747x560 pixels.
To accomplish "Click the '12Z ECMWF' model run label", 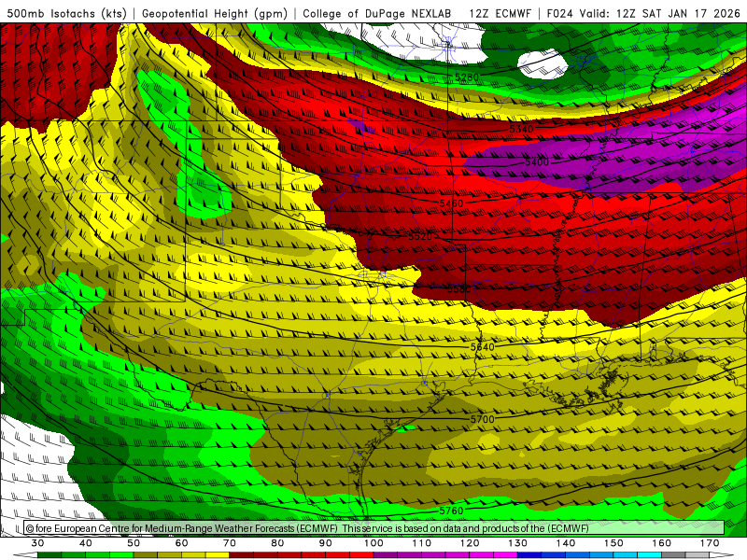I will click(x=500, y=13).
